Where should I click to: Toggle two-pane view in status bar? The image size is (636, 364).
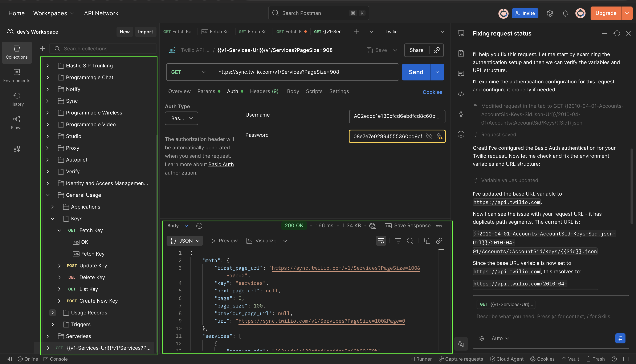(626, 359)
